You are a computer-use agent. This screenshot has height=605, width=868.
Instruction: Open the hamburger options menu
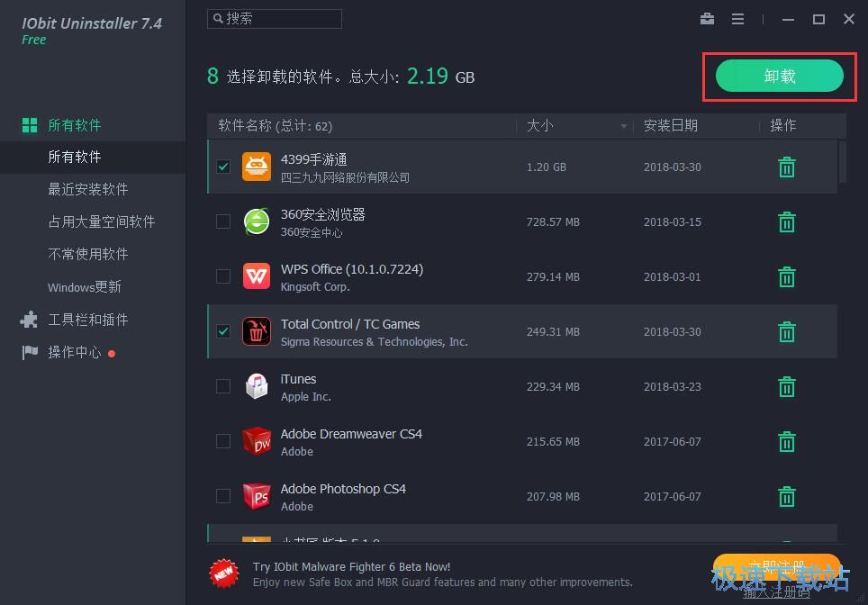point(737,19)
